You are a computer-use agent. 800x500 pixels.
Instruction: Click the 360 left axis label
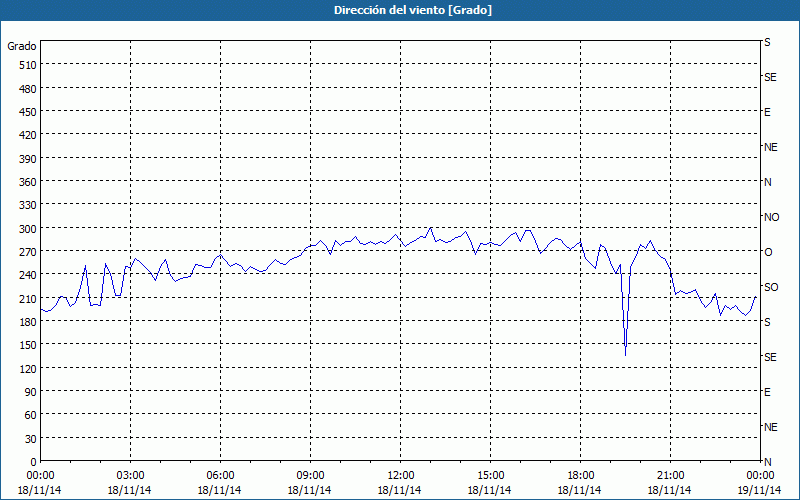pyautogui.click(x=28, y=182)
